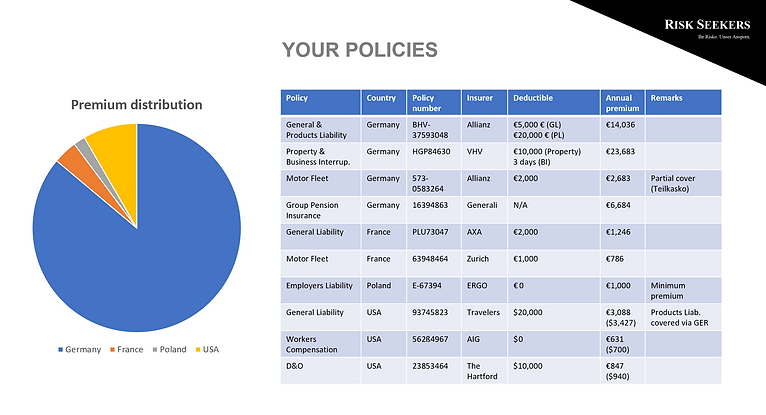The height and width of the screenshot is (415, 766).
Task: Click the AXA insurer cell
Action: tap(485, 237)
